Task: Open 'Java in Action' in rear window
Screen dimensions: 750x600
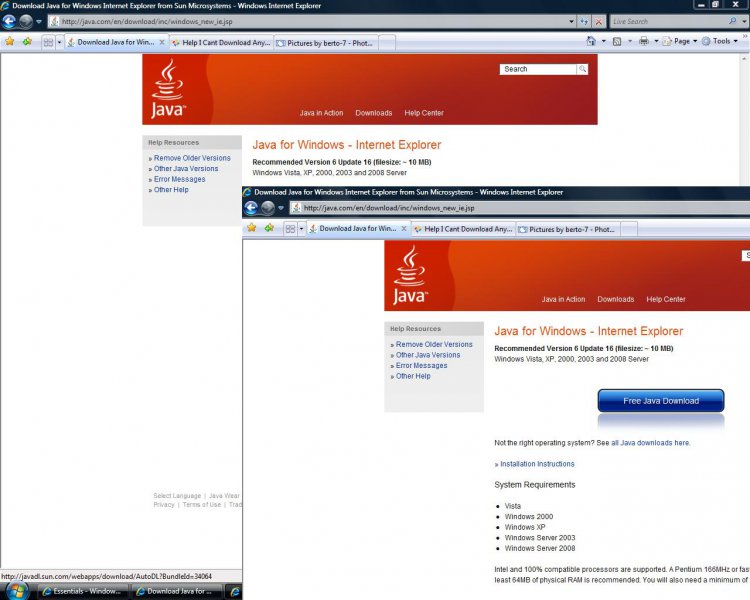Action: (x=321, y=113)
